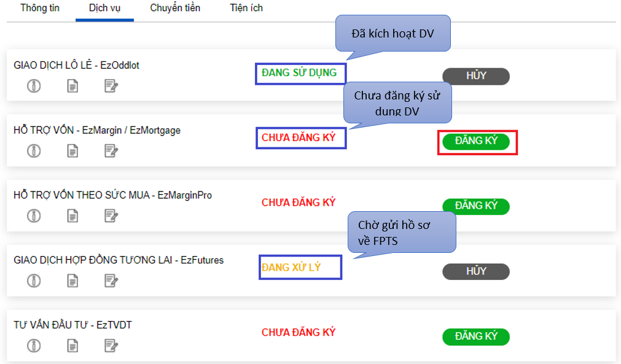This screenshot has height=364, width=621.
Task: Click the Dịch vụ tab
Action: 104,9
